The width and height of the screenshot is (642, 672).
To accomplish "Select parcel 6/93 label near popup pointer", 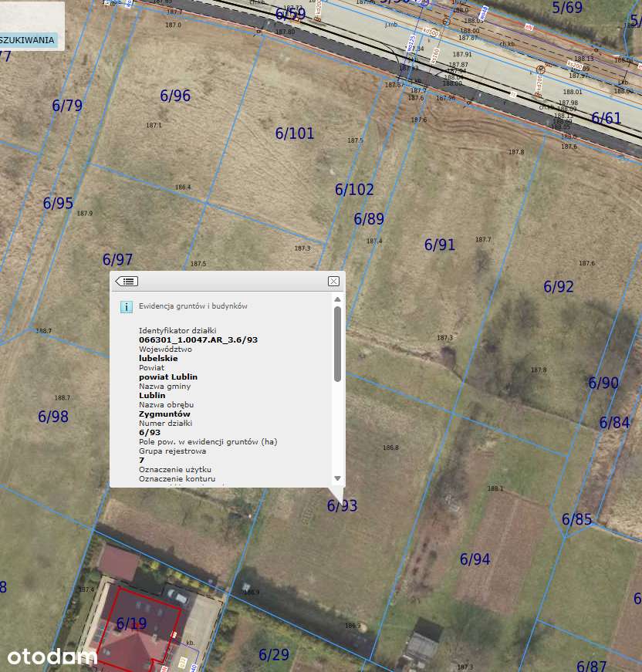I will click(x=342, y=505).
